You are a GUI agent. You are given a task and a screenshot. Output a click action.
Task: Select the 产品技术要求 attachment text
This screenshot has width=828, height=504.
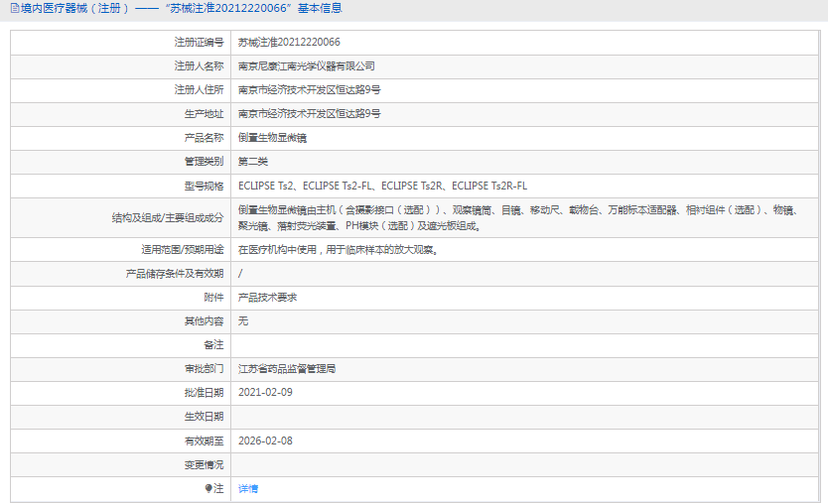tap(267, 298)
